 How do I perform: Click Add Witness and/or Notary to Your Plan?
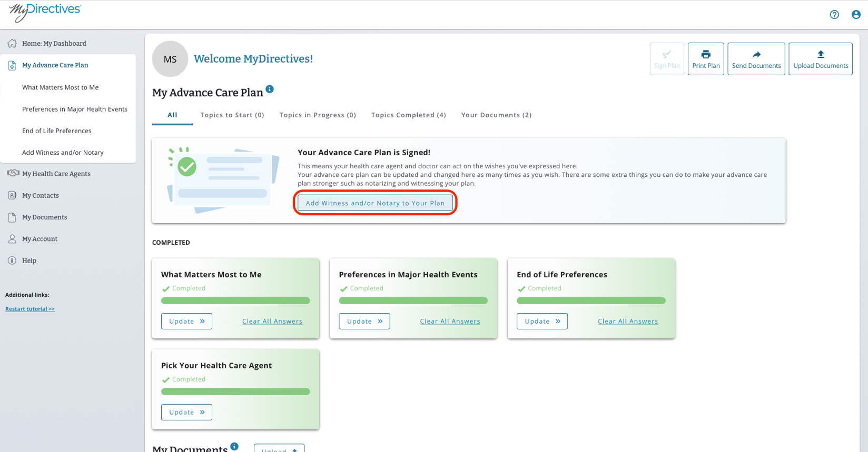(375, 203)
